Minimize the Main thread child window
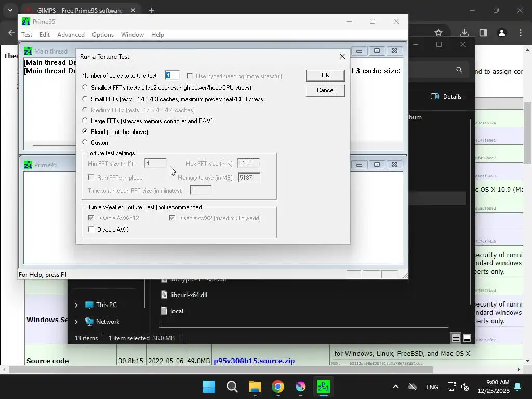The image size is (532, 399). [360, 51]
